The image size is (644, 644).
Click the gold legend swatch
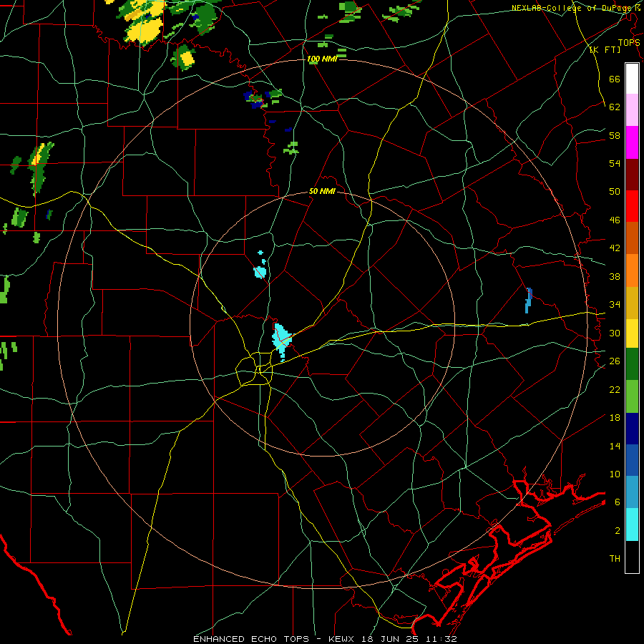click(632, 302)
